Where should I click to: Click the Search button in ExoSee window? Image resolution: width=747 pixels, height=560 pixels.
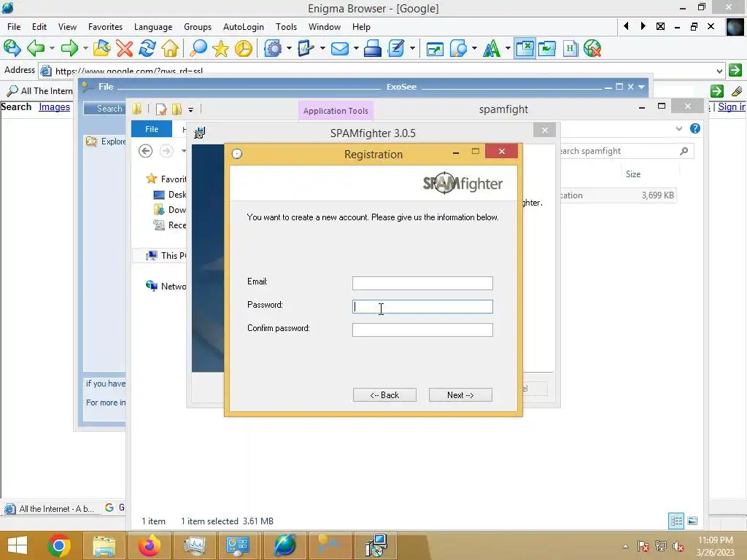[x=104, y=109]
